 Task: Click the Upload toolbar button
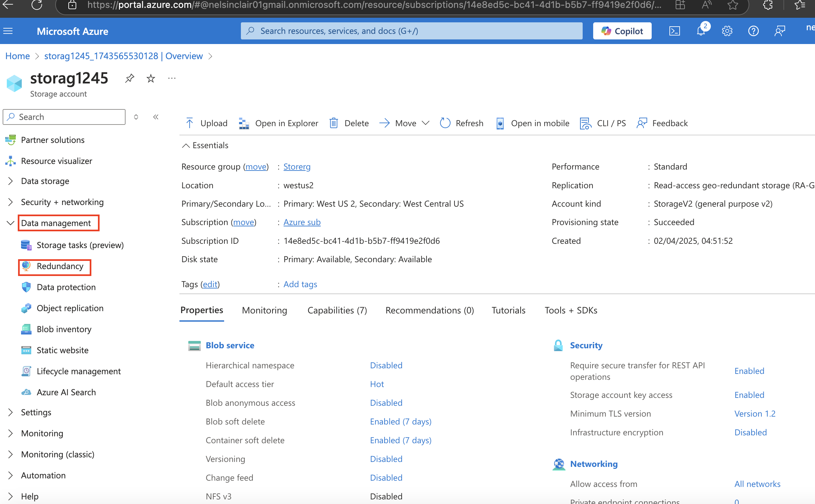tap(206, 123)
